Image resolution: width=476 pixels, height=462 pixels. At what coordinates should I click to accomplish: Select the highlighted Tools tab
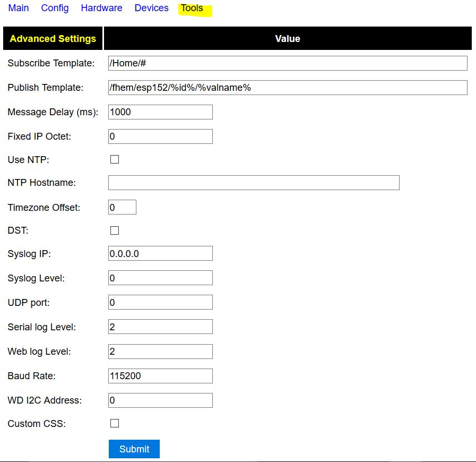(x=192, y=8)
